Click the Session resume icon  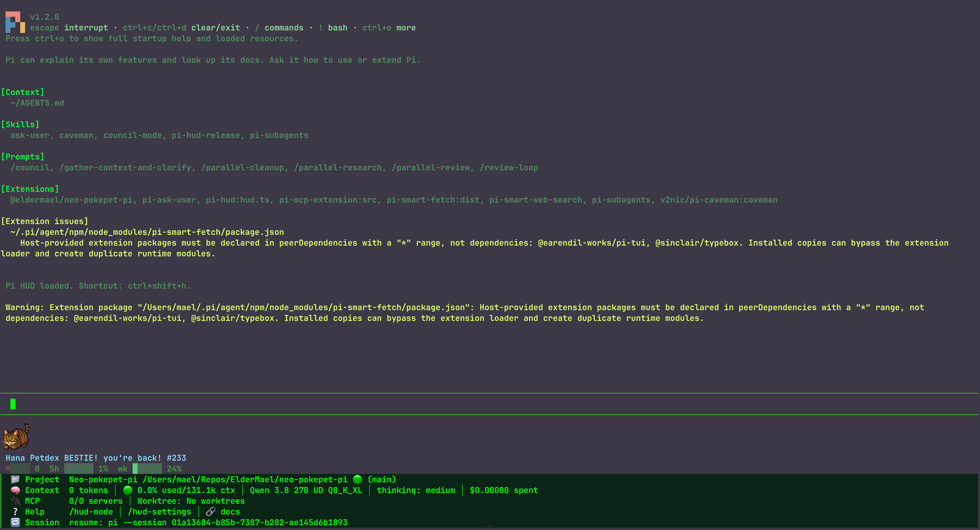[x=15, y=522]
